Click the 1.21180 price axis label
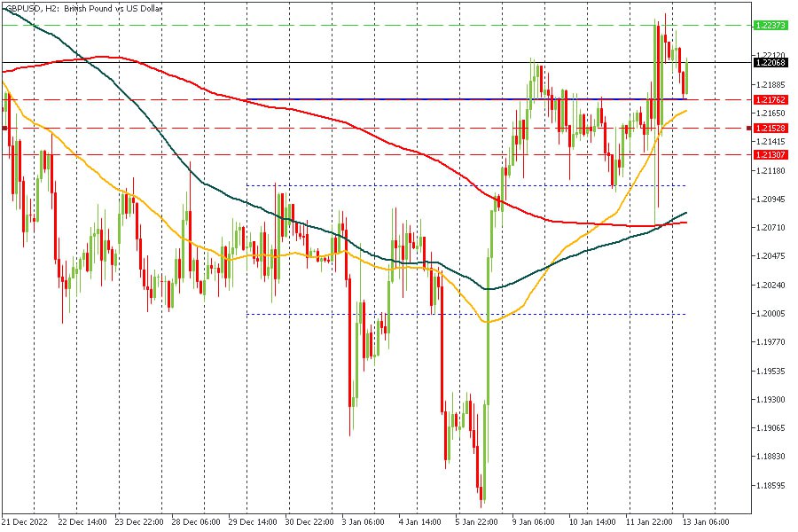This screenshot has width=798, height=532. [x=771, y=170]
